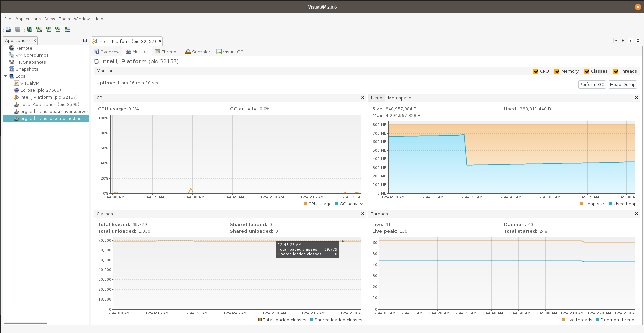Click the Applications panel horizontal scrollbar
This screenshot has width=644, height=333.
(25, 323)
